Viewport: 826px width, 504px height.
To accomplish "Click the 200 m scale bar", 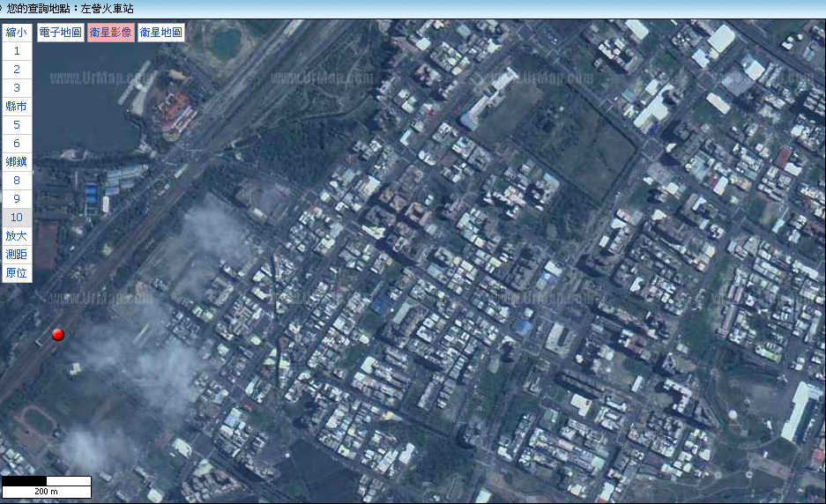I will 47,487.
